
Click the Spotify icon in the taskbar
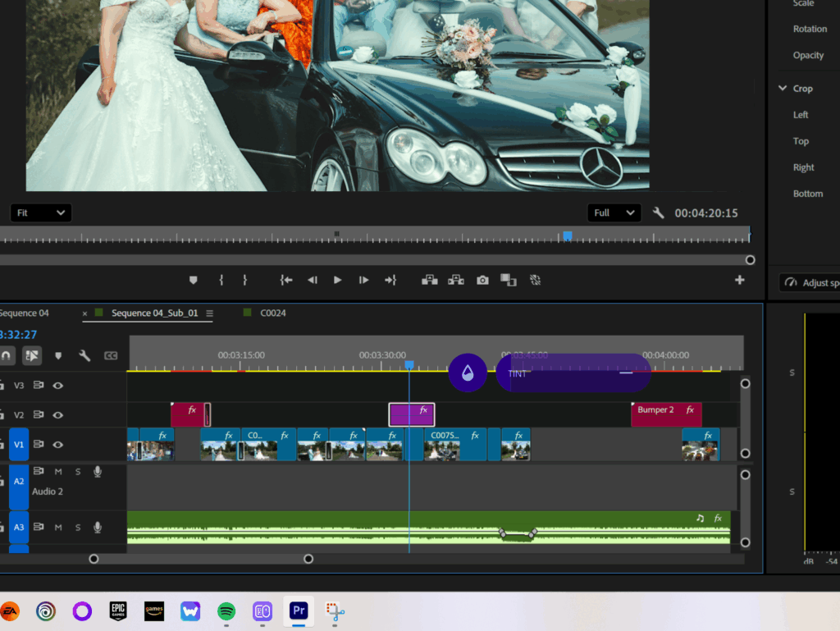pyautogui.click(x=226, y=610)
